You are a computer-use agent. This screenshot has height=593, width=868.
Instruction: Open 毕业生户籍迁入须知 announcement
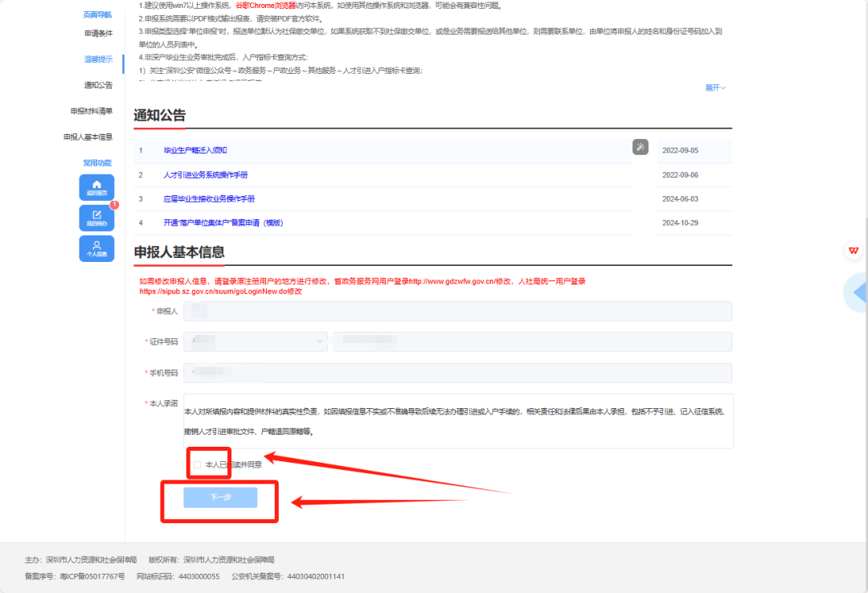point(194,150)
